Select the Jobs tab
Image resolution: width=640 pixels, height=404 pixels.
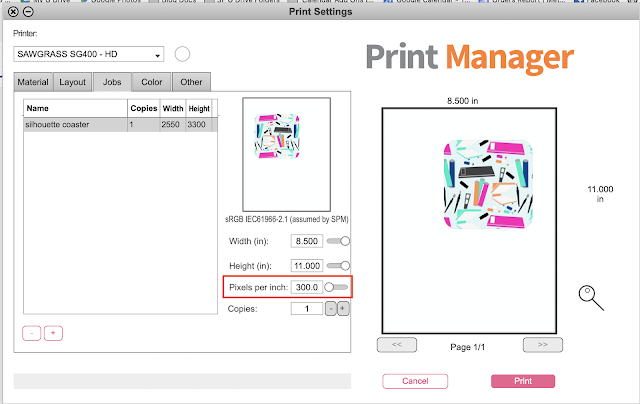point(112,82)
